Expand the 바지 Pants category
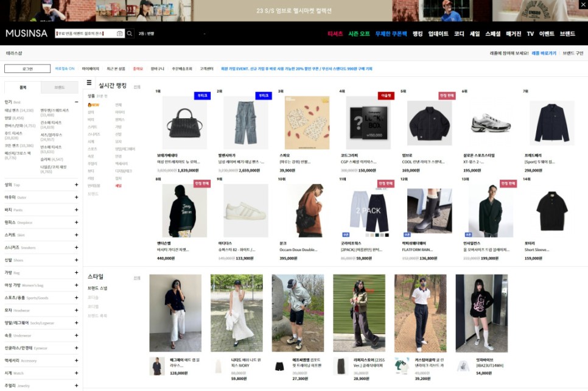The width and height of the screenshot is (588, 391). coord(76,210)
